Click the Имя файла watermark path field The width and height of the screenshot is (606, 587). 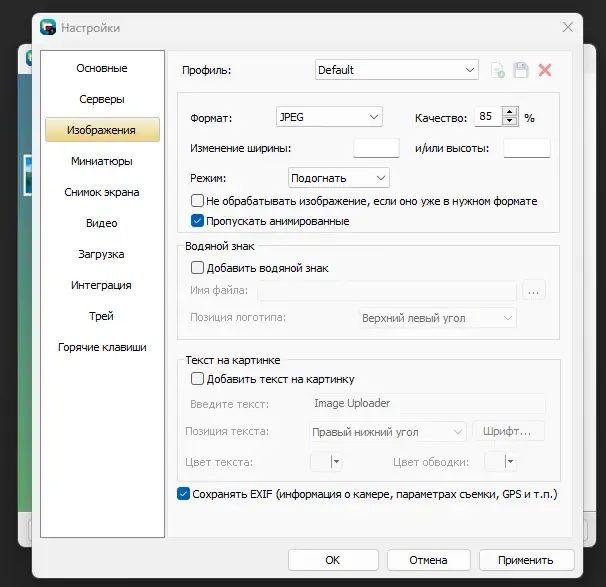tap(387, 291)
